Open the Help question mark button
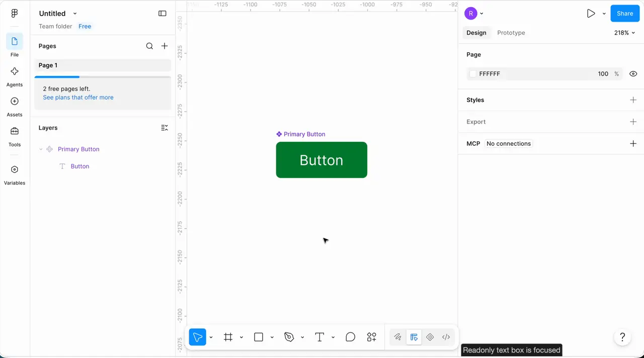 tap(622, 337)
